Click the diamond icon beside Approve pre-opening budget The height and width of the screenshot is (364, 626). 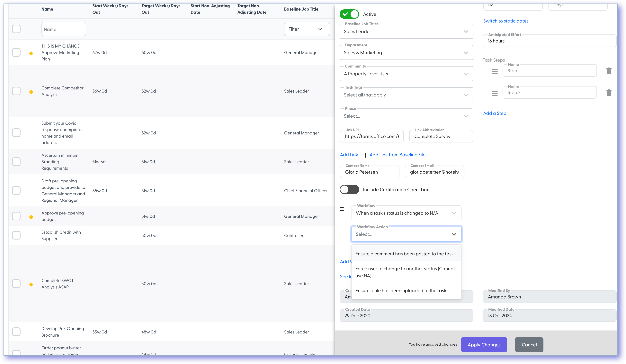(31, 216)
